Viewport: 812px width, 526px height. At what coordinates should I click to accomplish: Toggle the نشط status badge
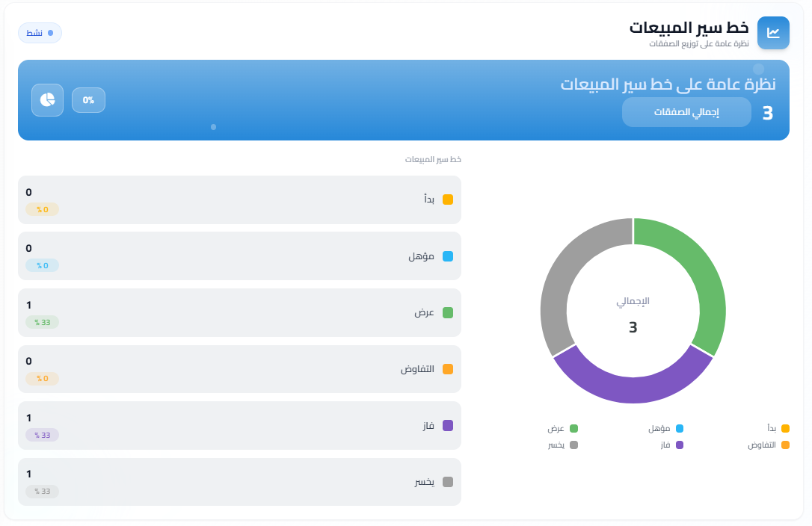tap(40, 33)
